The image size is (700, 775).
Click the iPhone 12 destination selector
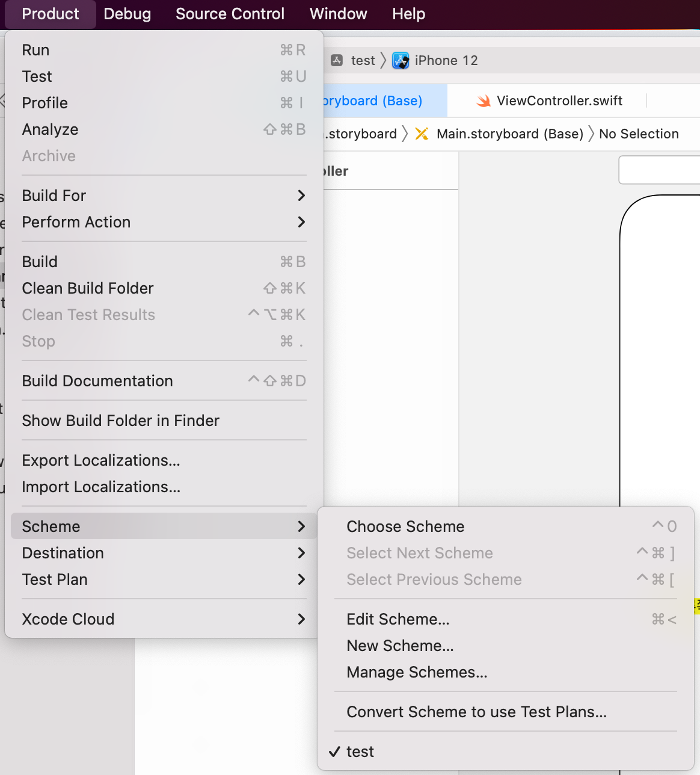point(446,60)
